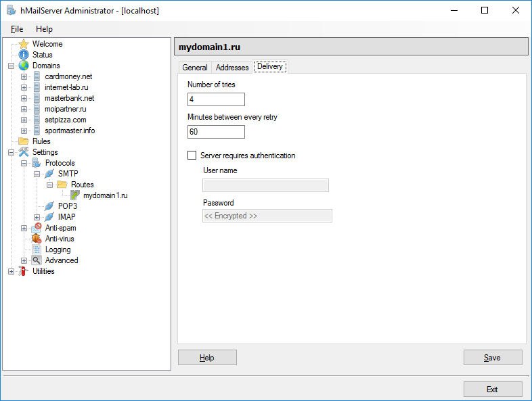Click the setpizza.com domain icon
Viewport: 532px width, 401px height.
(37, 120)
